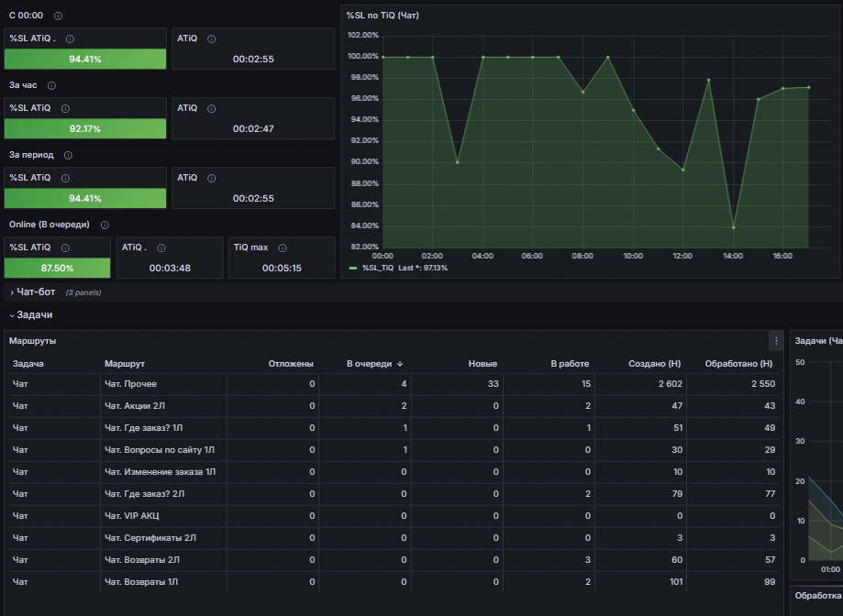Viewport: 843px width, 616px height.
Task: Click the 14:00 low point on chart
Action: (733, 227)
